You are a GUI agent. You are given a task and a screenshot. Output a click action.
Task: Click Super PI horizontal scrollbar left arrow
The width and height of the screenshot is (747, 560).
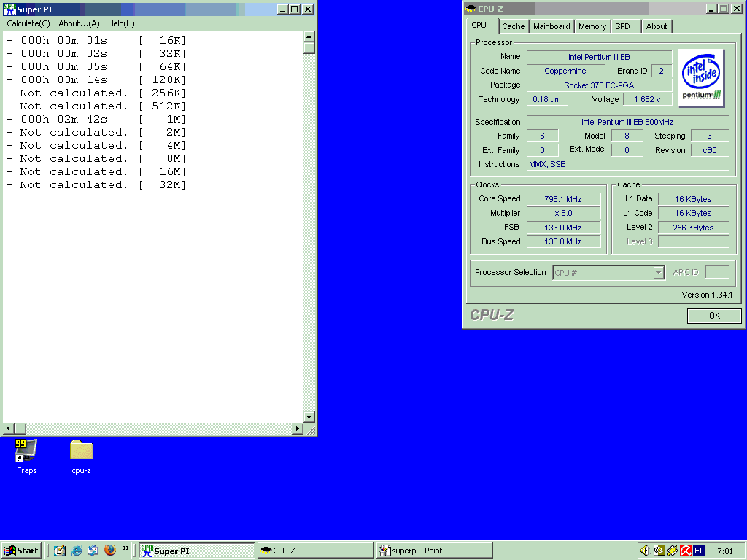click(x=8, y=429)
